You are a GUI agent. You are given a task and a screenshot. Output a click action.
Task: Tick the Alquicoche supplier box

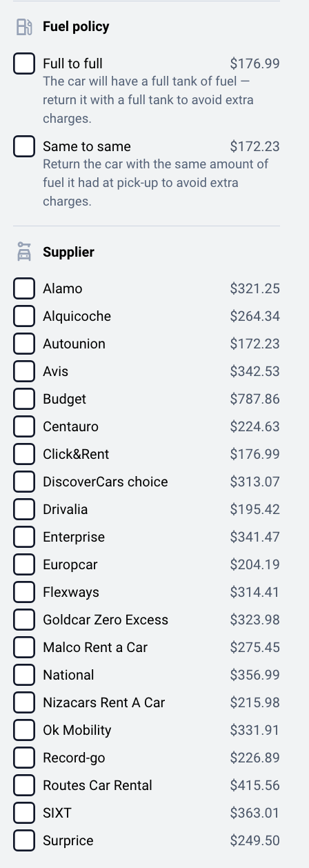click(x=24, y=316)
